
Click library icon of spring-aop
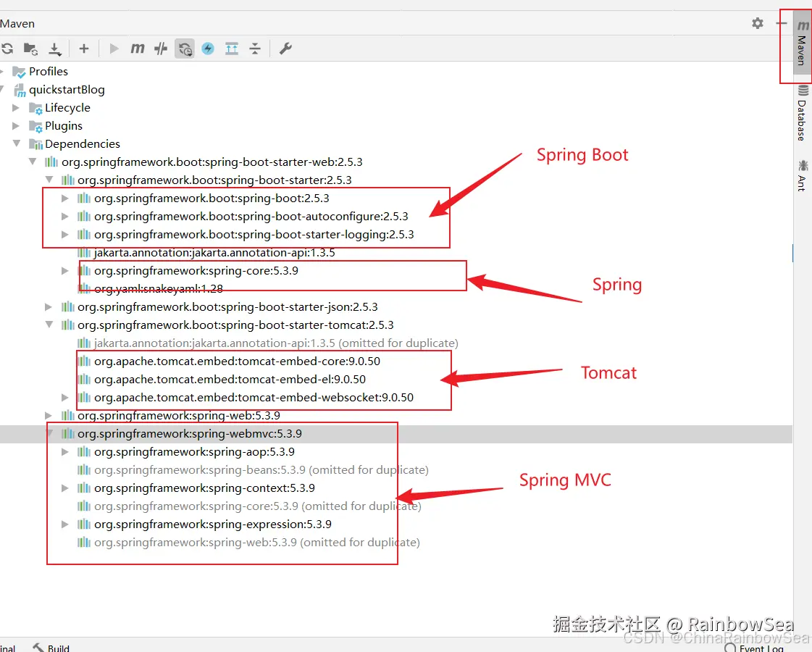point(84,452)
